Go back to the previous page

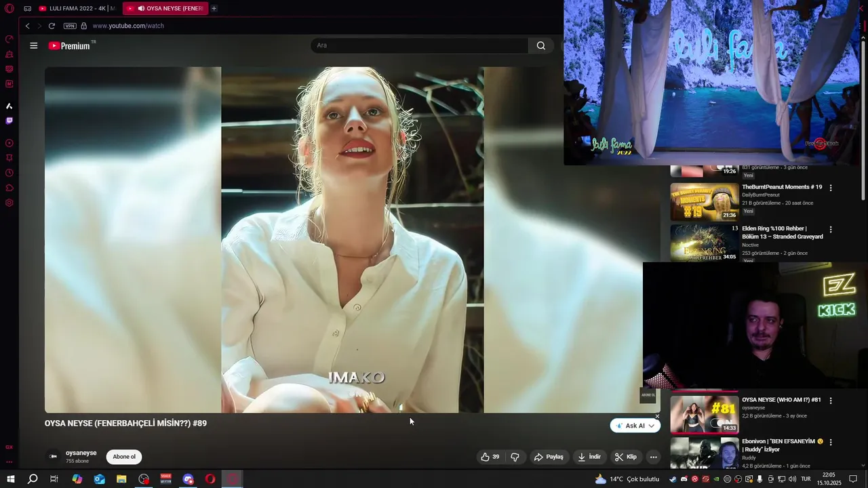(x=28, y=26)
